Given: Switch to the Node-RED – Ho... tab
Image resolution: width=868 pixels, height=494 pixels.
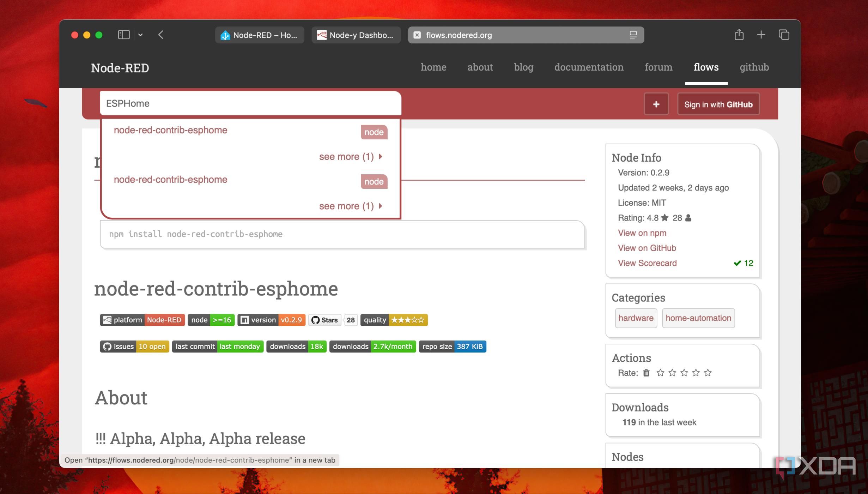Looking at the screenshot, I should coord(260,35).
